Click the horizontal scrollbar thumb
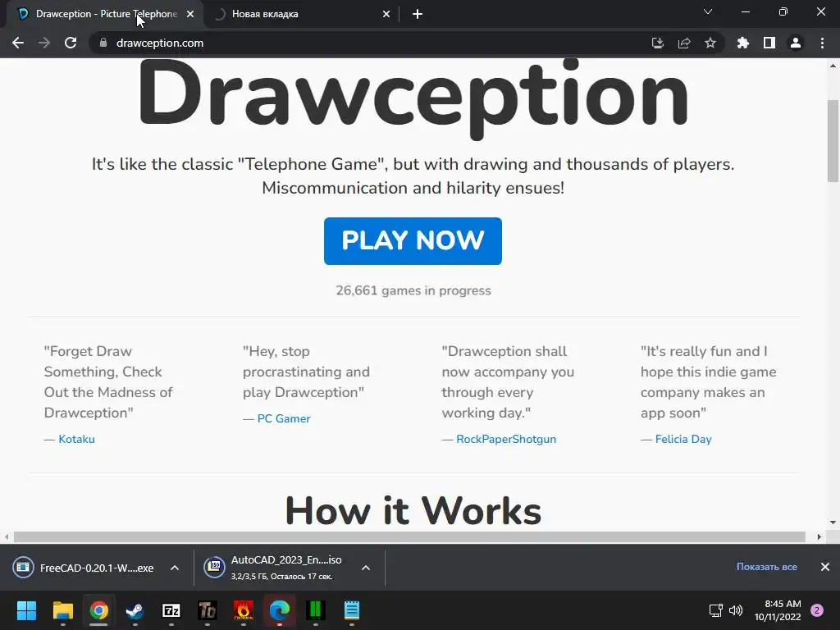This screenshot has height=630, width=840. tap(410, 536)
